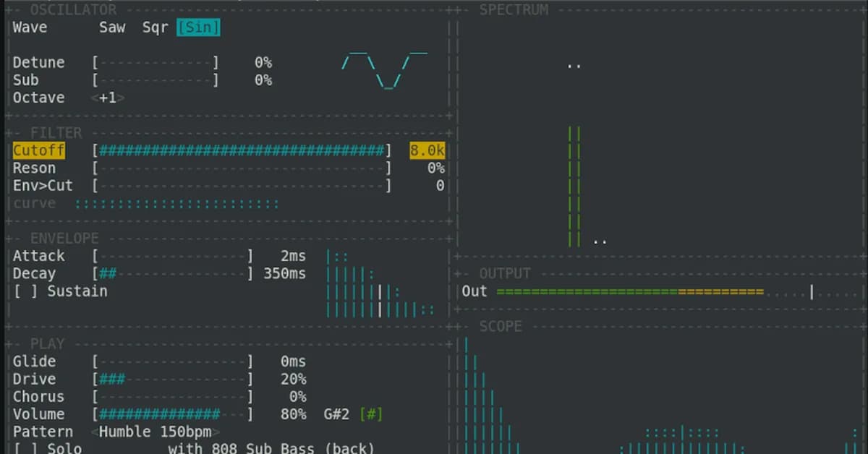Click the 20% drive value
The height and width of the screenshot is (454, 868).
[293, 380]
